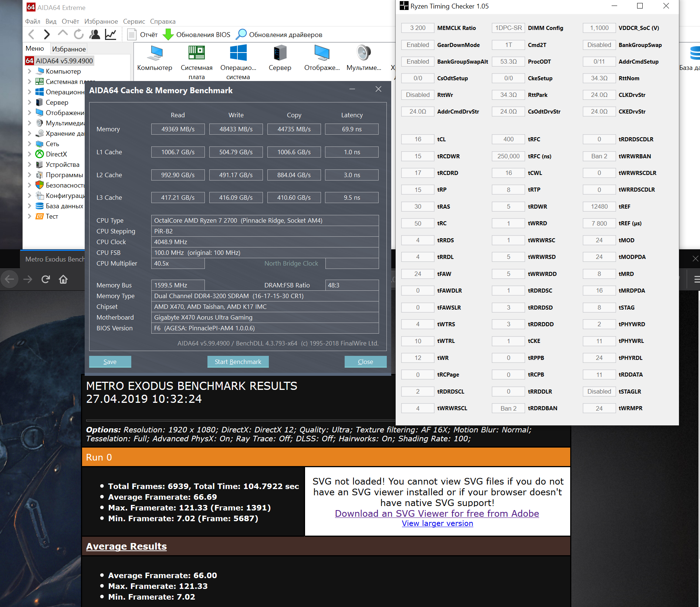Click the Ryzen Timing Checker app icon
Screen dimensions: 700x607
tap(404, 6)
